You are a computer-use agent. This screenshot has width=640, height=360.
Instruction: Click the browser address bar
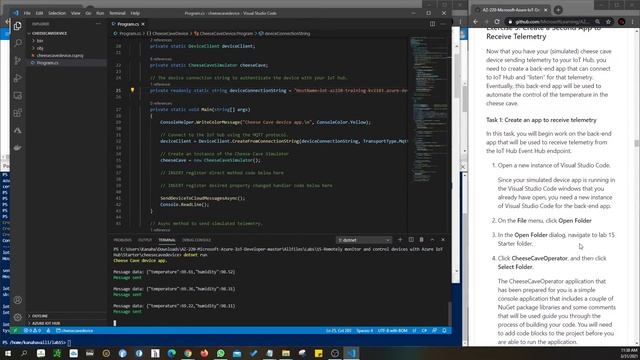point(551,22)
